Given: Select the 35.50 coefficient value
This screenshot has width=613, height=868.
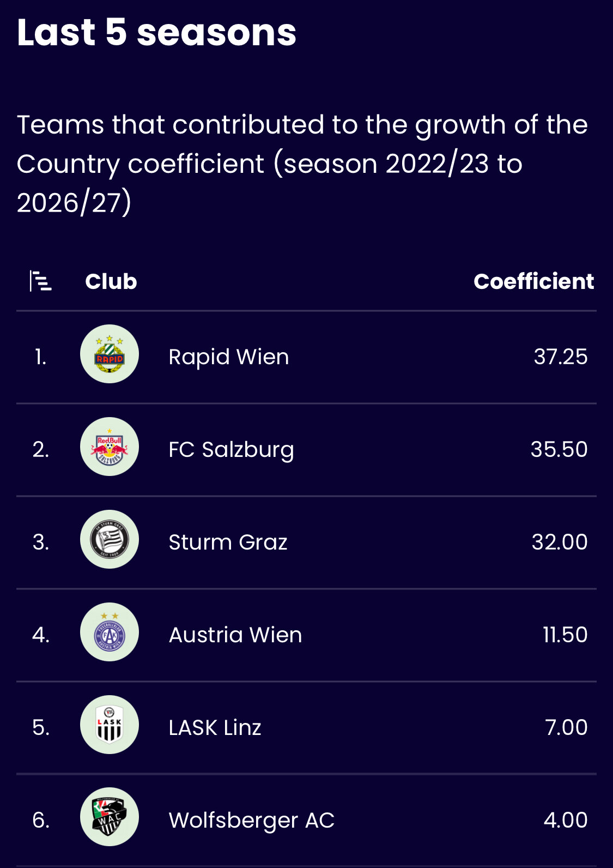Looking at the screenshot, I should (x=559, y=450).
